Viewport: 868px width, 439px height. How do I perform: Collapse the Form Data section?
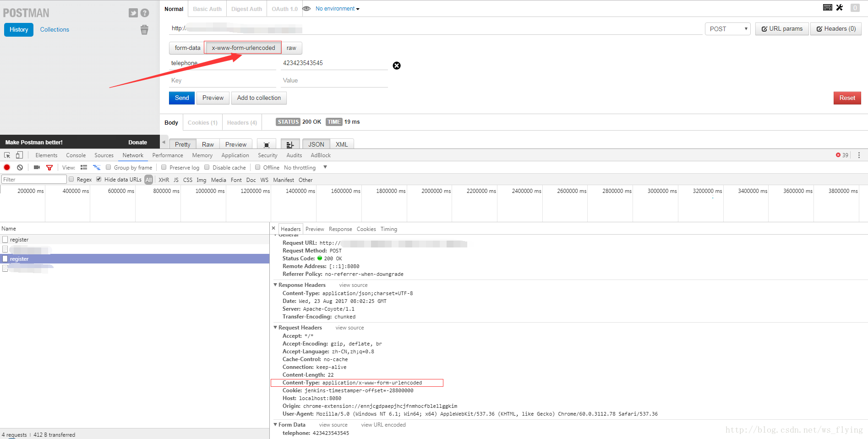[x=275, y=424]
